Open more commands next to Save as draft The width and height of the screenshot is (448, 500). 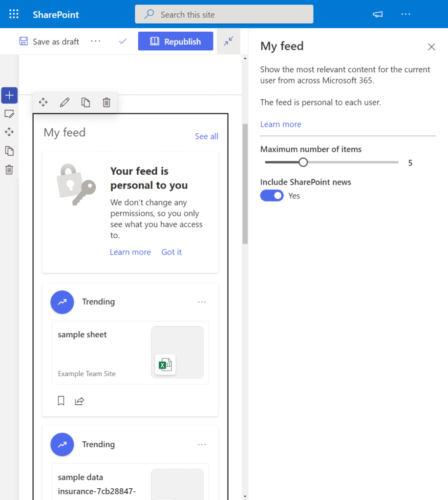[95, 41]
